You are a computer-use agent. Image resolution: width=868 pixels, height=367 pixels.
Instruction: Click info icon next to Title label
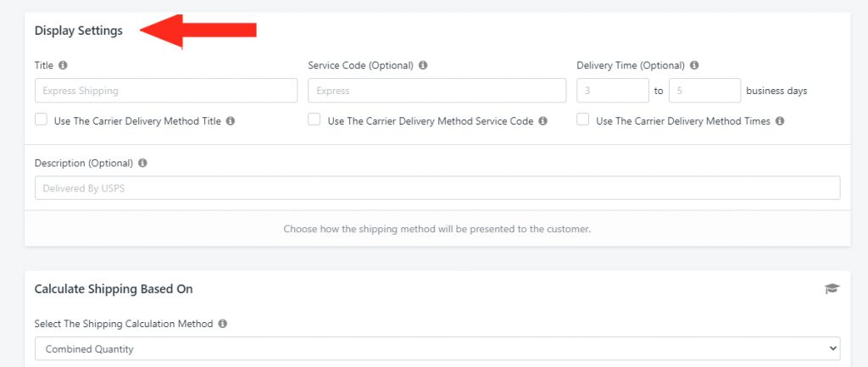63,65
